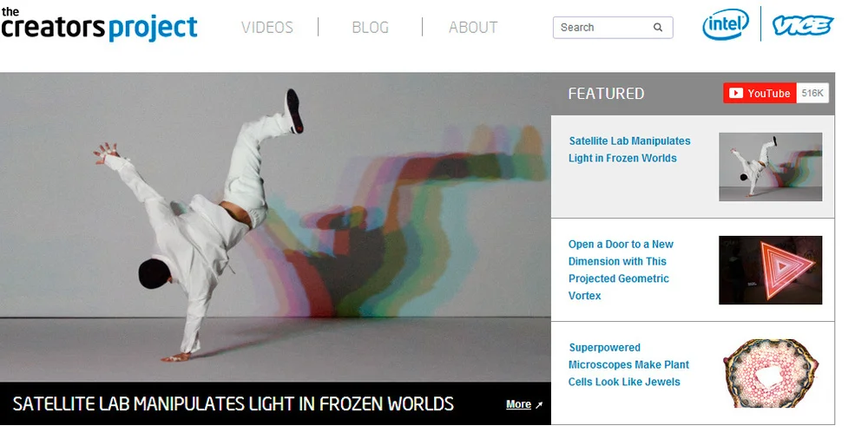This screenshot has width=868, height=432.
Task: Click the red triangle vortex thumbnail
Action: pyautogui.click(x=770, y=270)
